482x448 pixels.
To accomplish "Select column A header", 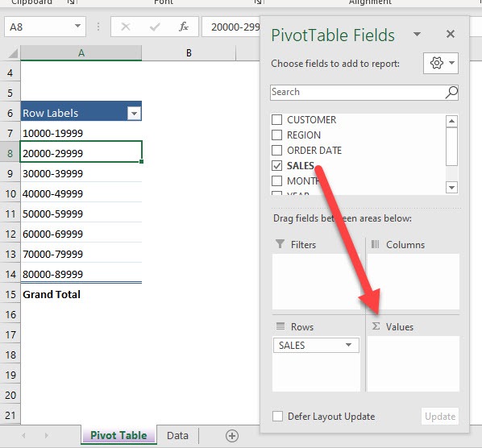I will coord(81,53).
